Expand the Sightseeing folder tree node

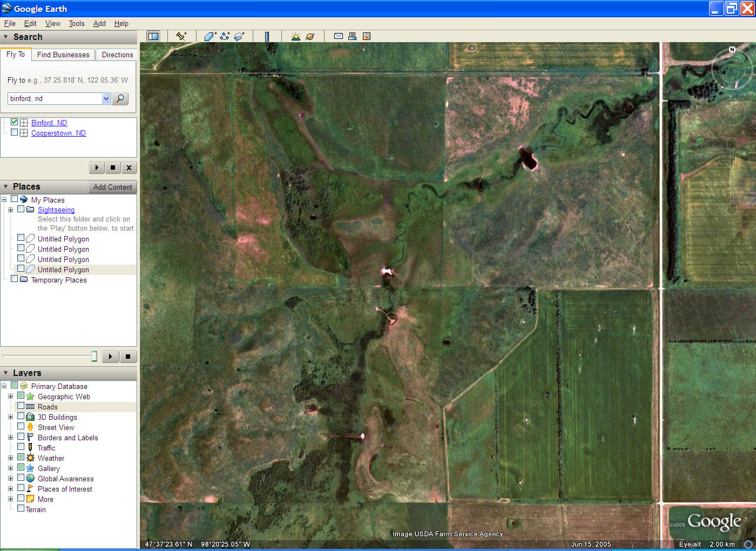point(10,210)
